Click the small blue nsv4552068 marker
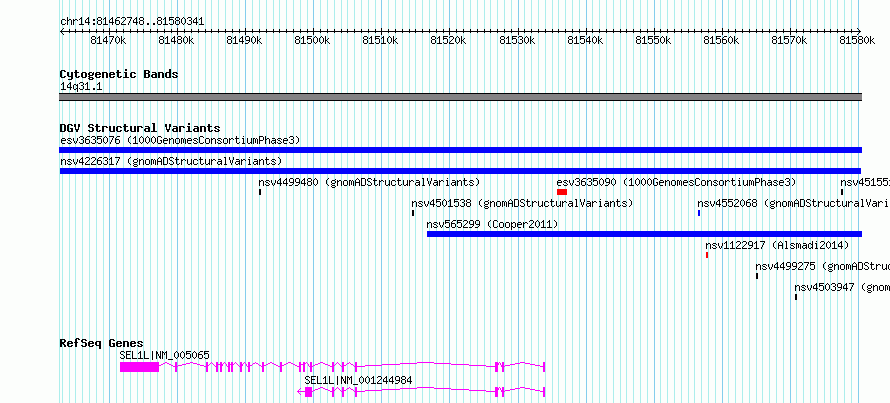This screenshot has width=890, height=403. 699,213
